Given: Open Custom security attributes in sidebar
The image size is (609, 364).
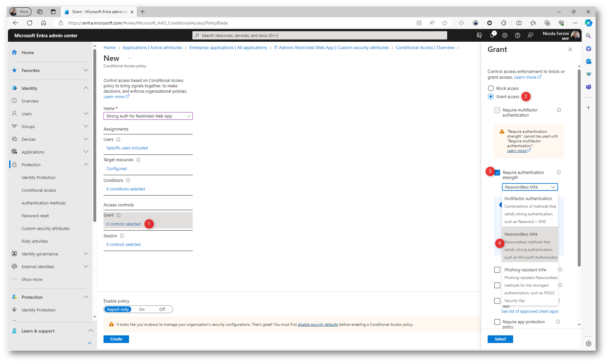Looking at the screenshot, I should click(46, 228).
